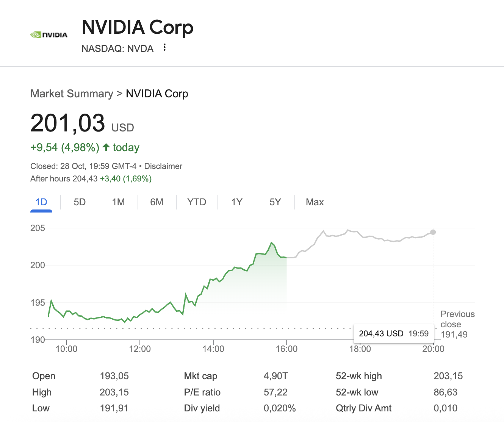Click the Market Summary breadcrumb link
The height and width of the screenshot is (422, 504).
(x=72, y=94)
